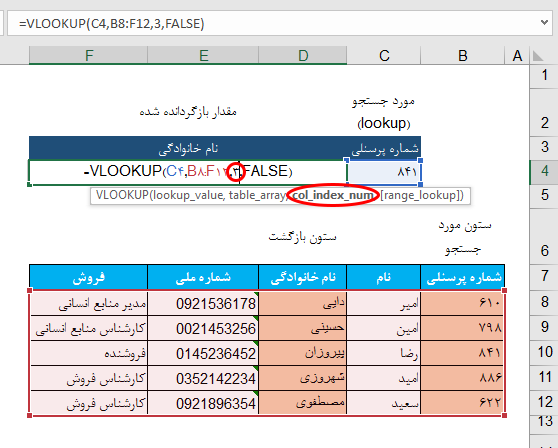Viewport: 558px width, 448px height.
Task: Select row 12 header
Action: point(544,402)
